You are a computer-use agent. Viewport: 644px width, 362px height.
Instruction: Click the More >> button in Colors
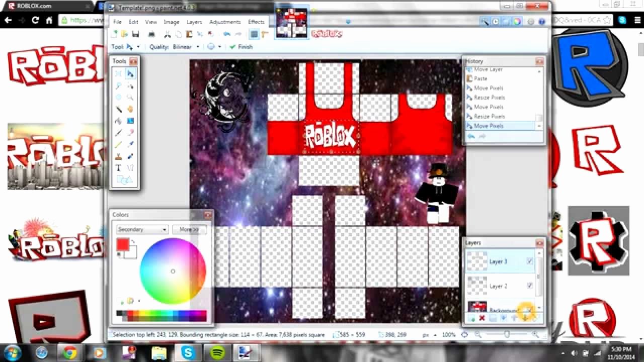tap(190, 229)
